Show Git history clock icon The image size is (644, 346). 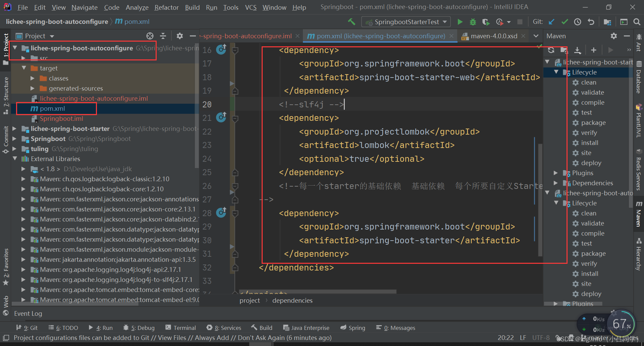(x=578, y=22)
